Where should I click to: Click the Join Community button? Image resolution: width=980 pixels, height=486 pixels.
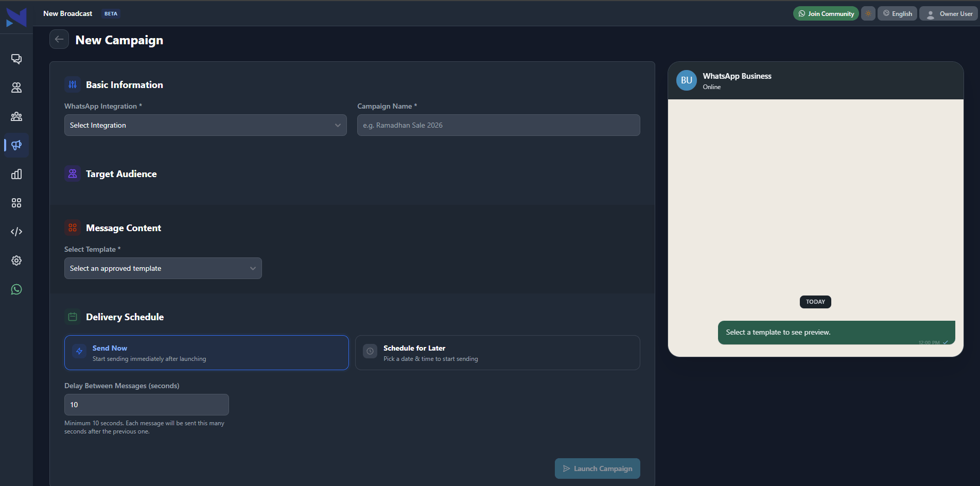coord(826,13)
